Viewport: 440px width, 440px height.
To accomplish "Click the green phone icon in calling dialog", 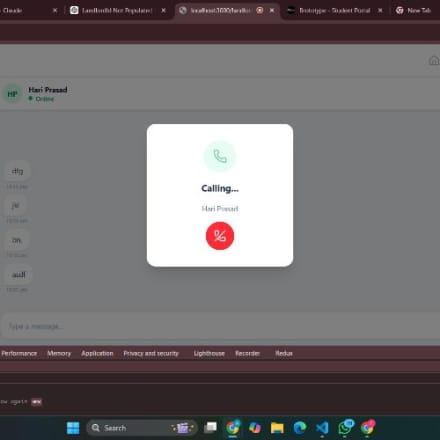I will pos(220,156).
